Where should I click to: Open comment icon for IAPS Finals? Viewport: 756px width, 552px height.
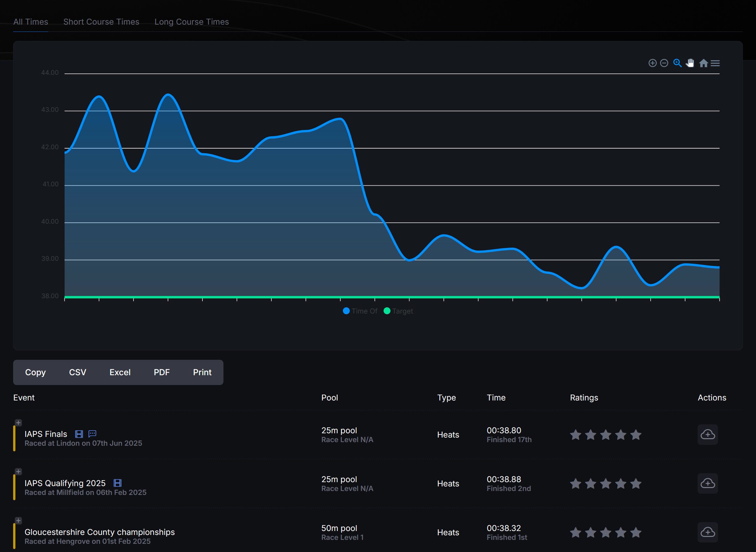click(92, 434)
